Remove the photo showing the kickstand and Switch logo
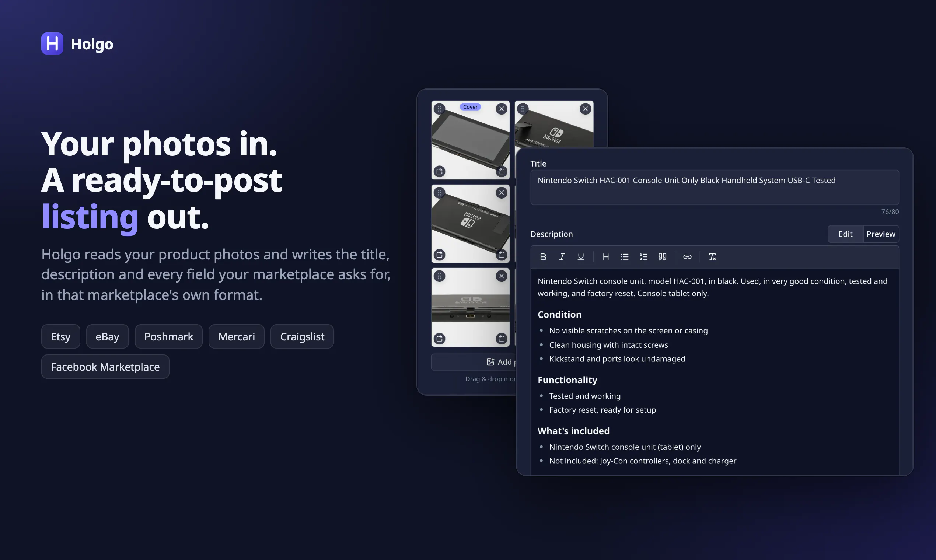Viewport: 936px width, 560px height. tap(586, 109)
